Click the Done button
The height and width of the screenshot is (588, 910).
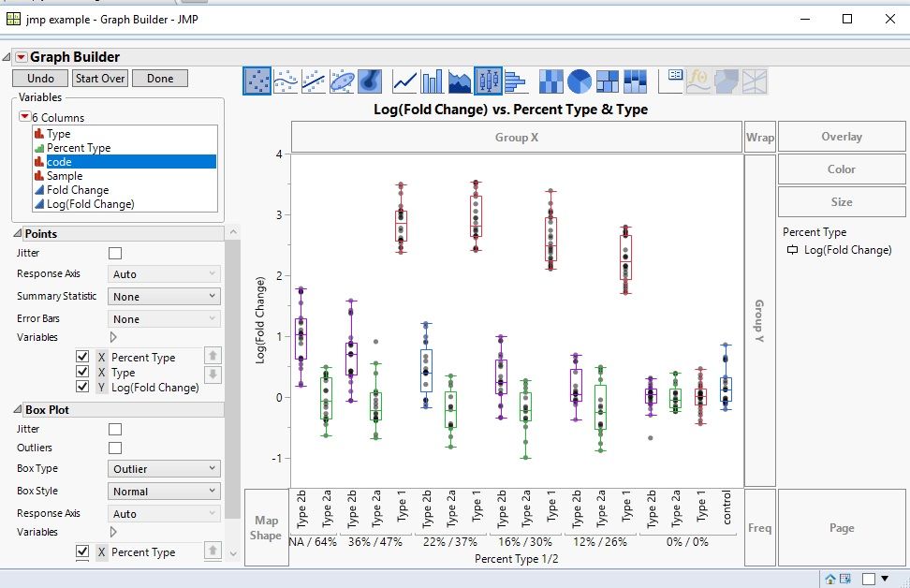159,79
